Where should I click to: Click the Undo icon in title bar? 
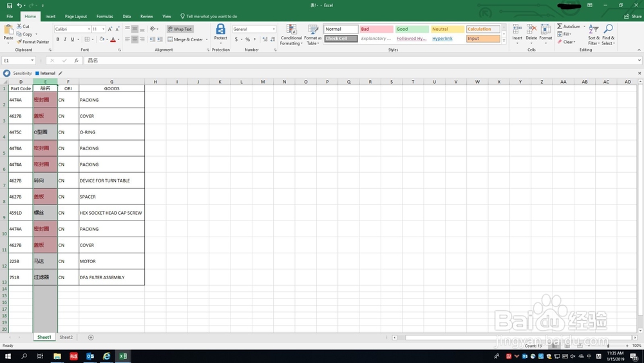(19, 5)
